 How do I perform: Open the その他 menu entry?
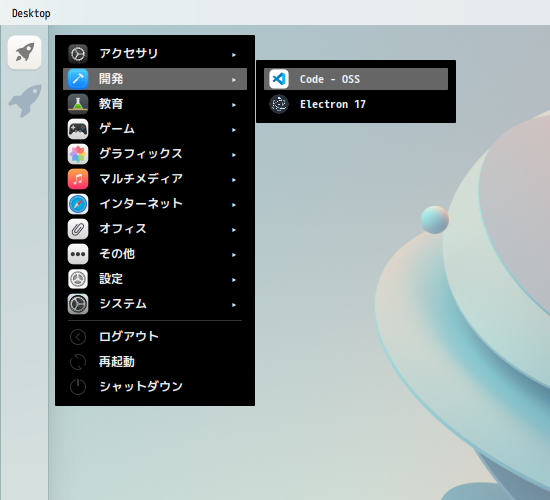tap(155, 254)
